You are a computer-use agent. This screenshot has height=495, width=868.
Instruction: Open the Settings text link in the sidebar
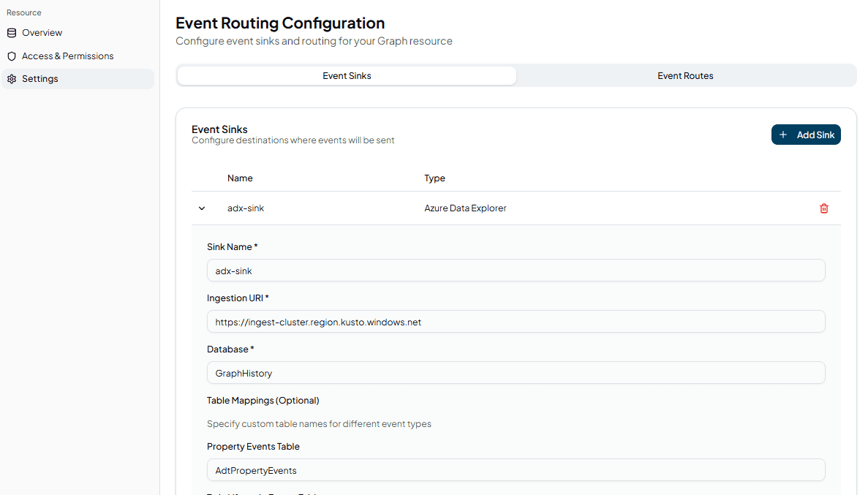39,79
